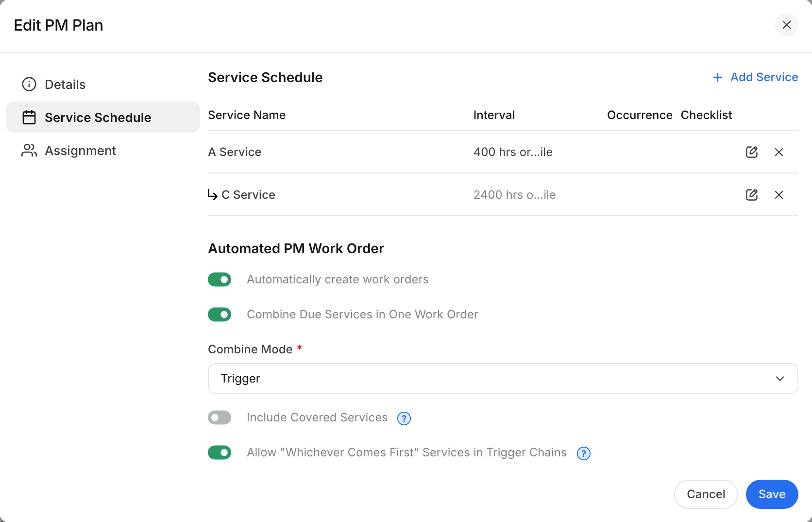Viewport: 812px width, 522px height.
Task: Go to the Details section
Action: (x=103, y=84)
